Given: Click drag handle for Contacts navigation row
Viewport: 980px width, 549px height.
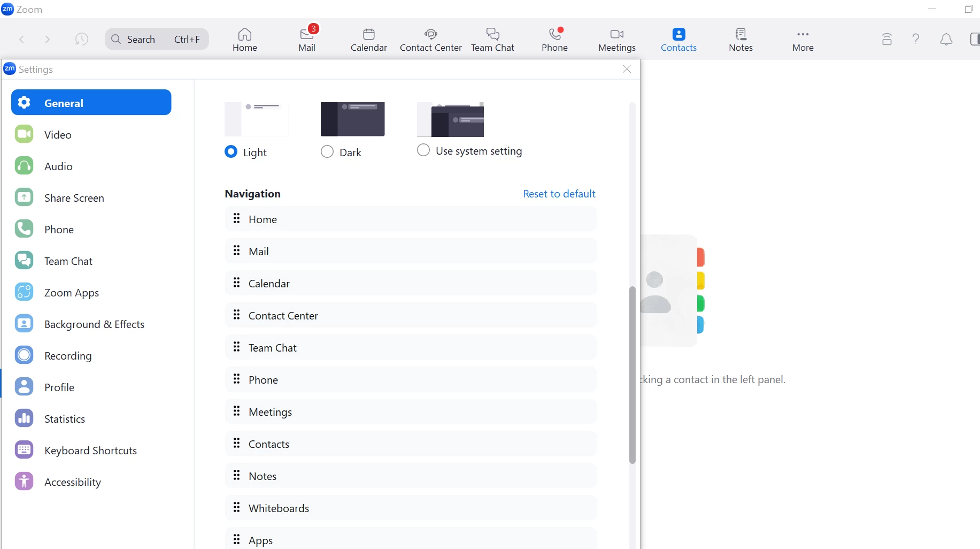Looking at the screenshot, I should (237, 443).
